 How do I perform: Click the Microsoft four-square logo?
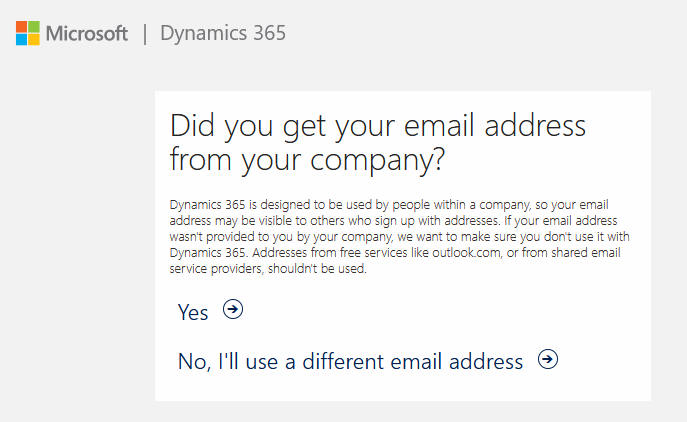[x=28, y=33]
